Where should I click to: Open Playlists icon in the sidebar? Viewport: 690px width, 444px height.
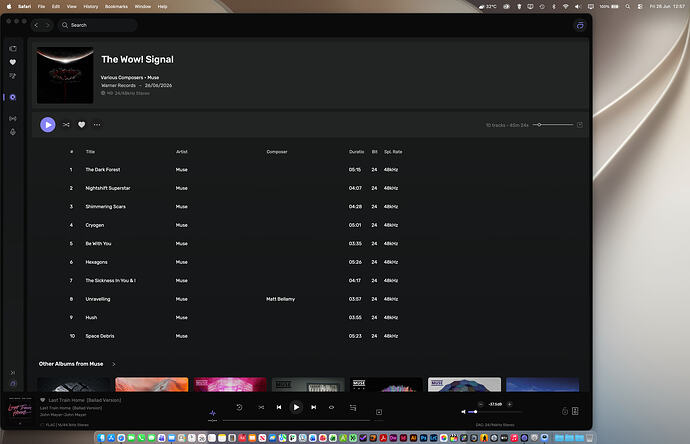13,76
